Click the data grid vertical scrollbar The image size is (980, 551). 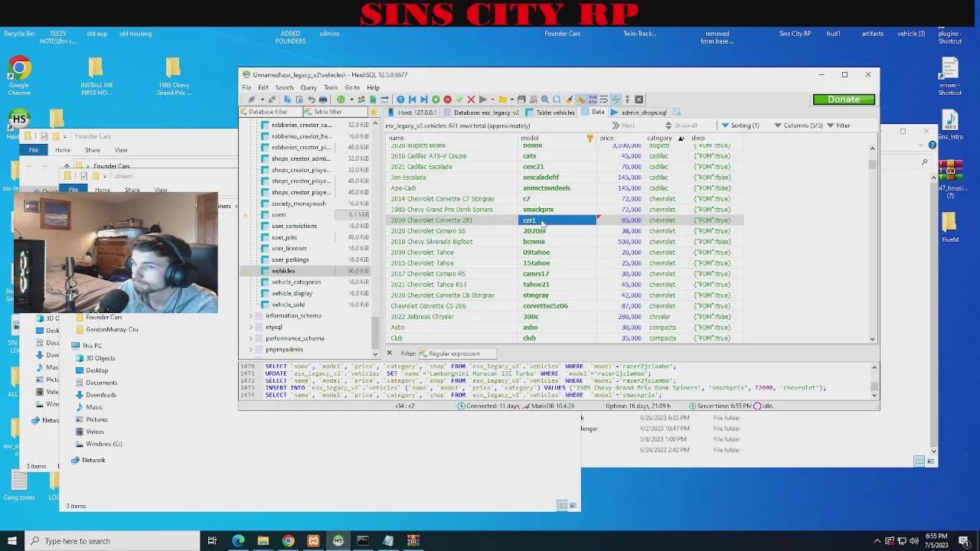tap(873, 242)
